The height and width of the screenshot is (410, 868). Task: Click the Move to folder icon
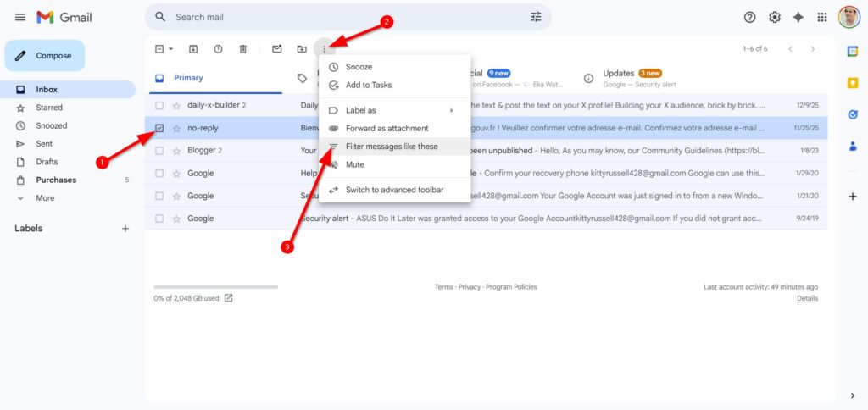point(302,49)
